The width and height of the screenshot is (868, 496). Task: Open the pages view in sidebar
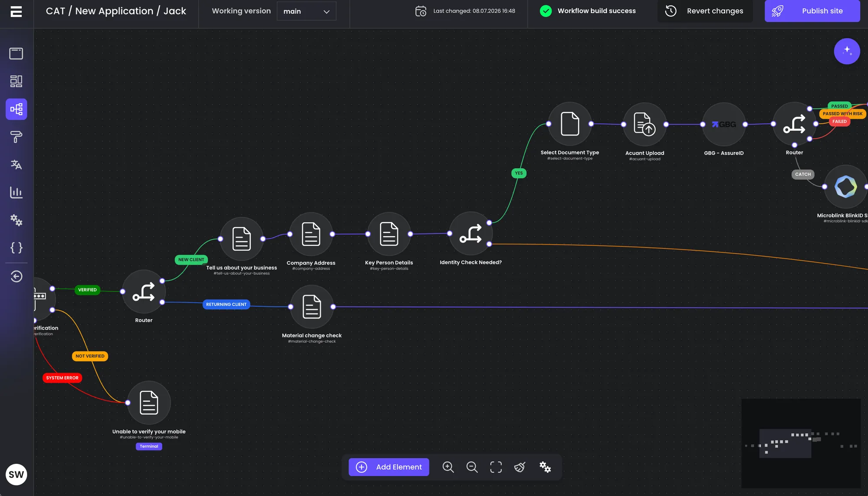[x=16, y=53]
